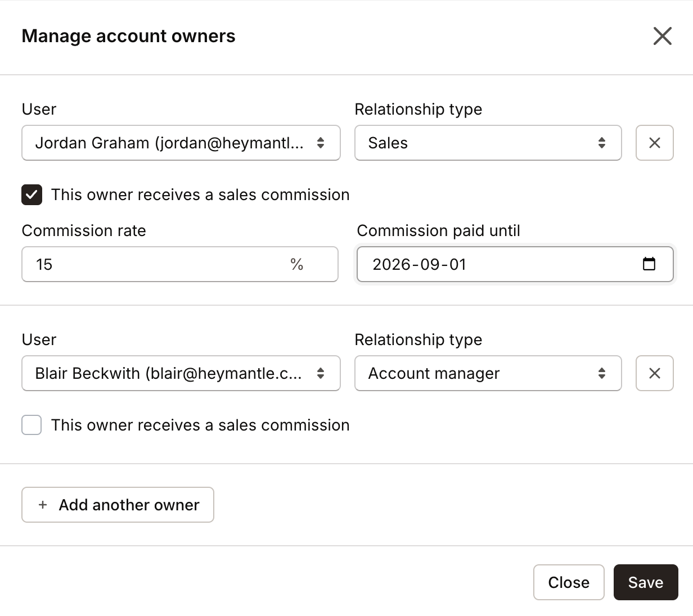Save the account owner changes
The height and width of the screenshot is (616, 693).
646,582
